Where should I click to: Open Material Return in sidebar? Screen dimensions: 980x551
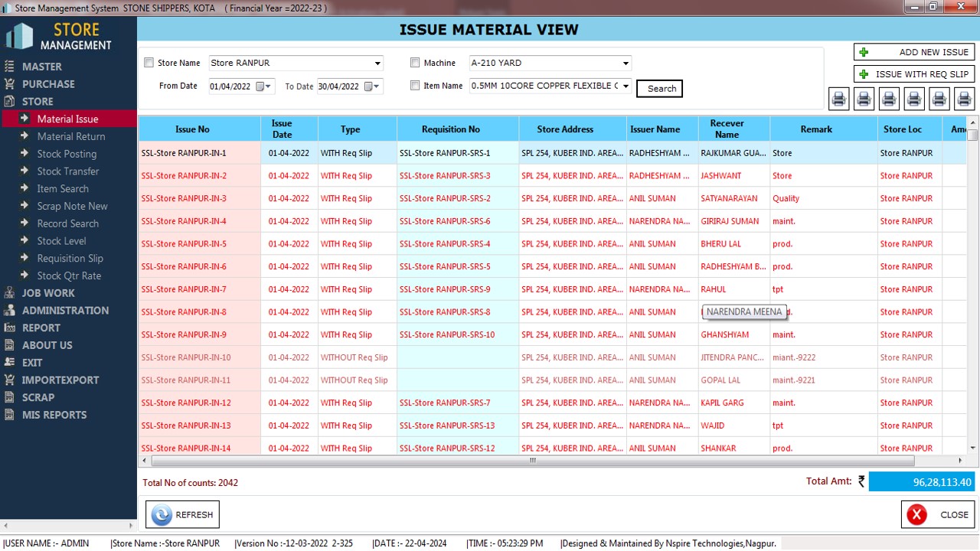click(x=71, y=136)
